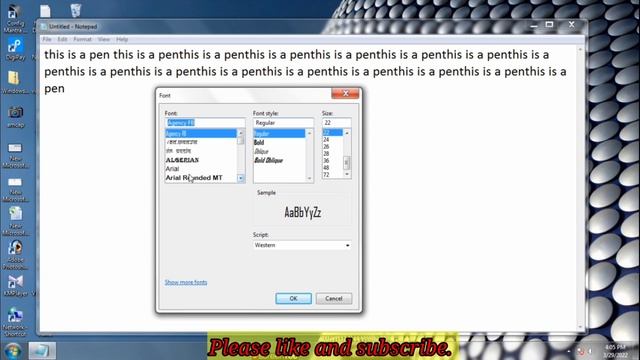Image resolution: width=640 pixels, height=360 pixels.
Task: Open the Format menu in Notepad
Action: pos(82,40)
